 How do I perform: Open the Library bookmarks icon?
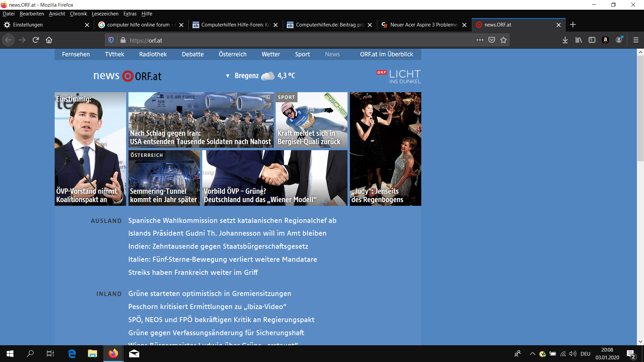point(579,40)
